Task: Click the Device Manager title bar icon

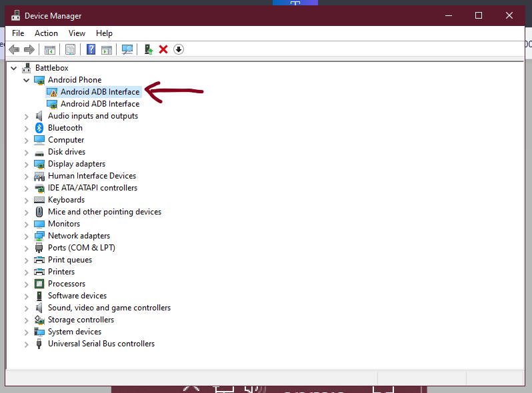Action: 15,15
